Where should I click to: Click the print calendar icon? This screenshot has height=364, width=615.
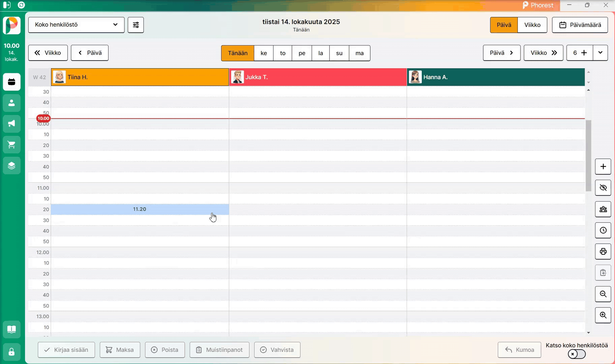(603, 251)
